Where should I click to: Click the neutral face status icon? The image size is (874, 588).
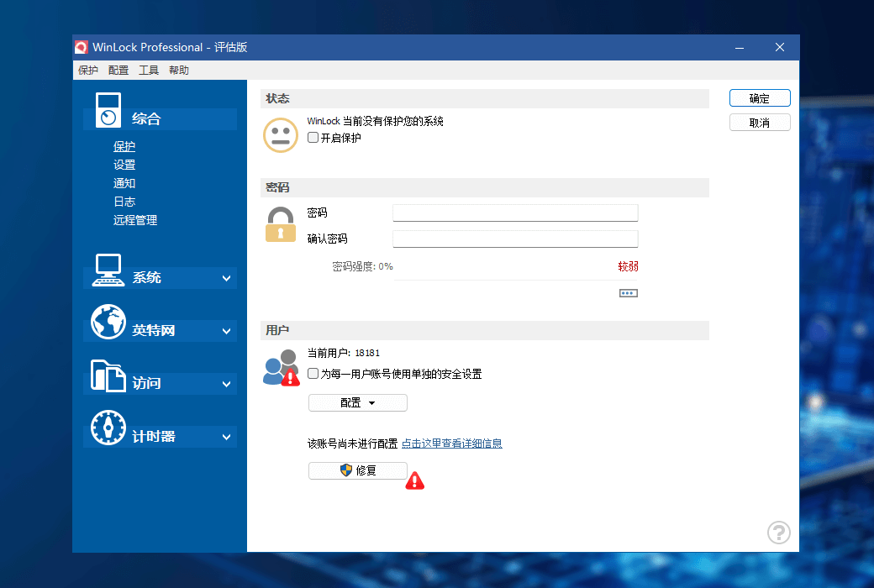(x=281, y=135)
